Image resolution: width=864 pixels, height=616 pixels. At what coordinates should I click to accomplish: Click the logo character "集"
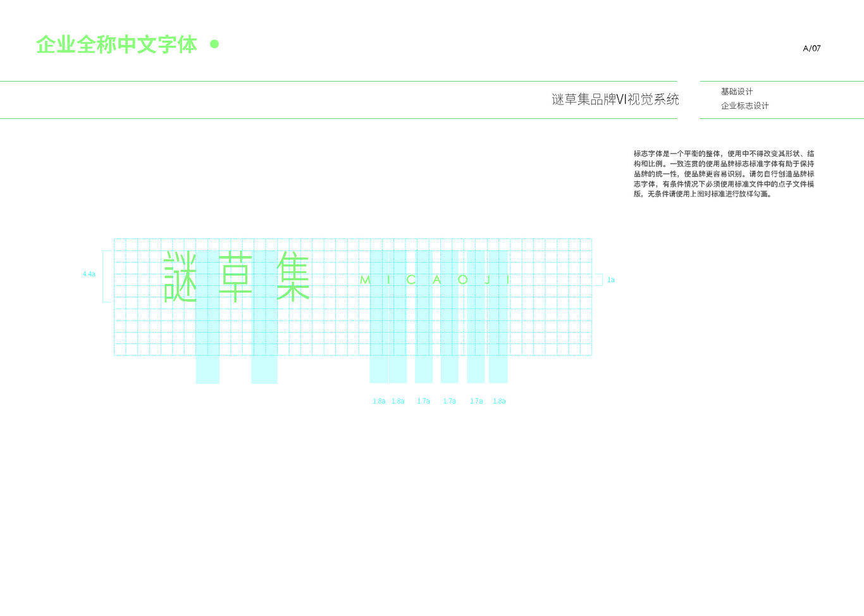click(293, 276)
